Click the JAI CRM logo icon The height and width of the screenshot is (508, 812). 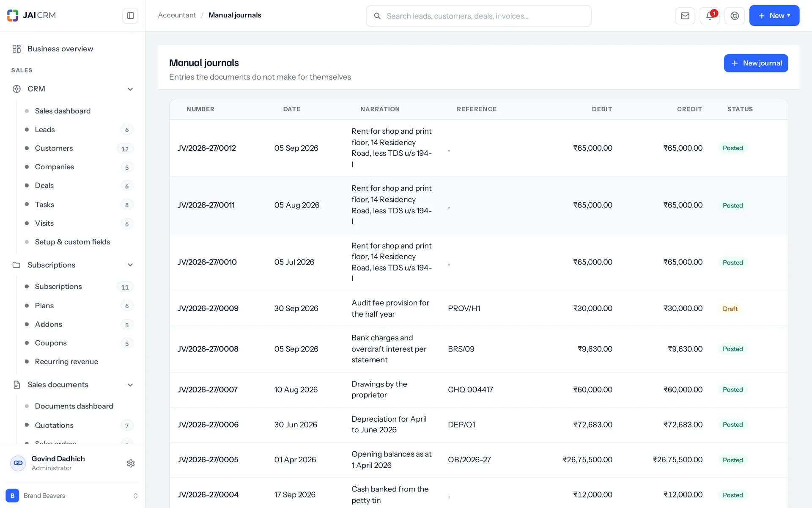coord(13,15)
